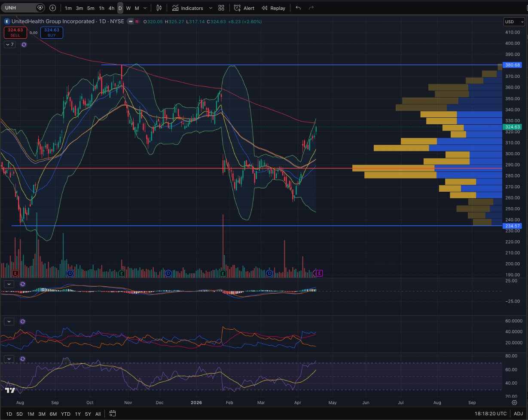The width and height of the screenshot is (528, 420).
Task: Start bar Replay mode
Action: click(273, 8)
